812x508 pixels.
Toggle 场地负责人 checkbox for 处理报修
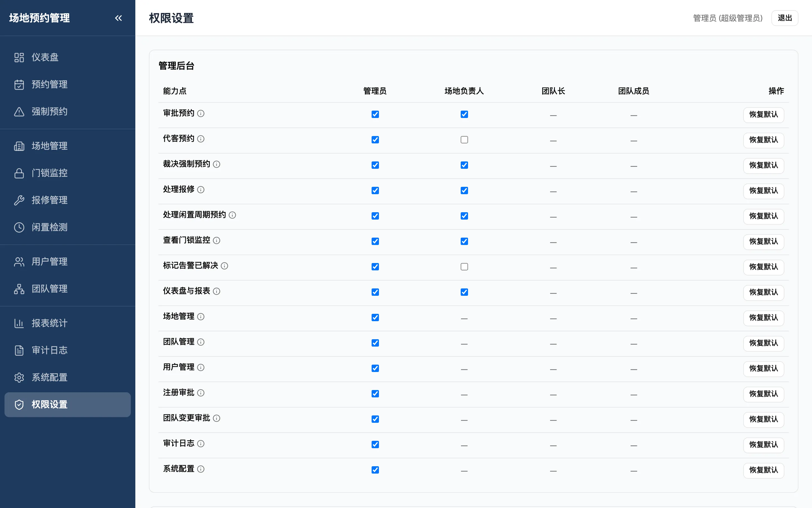[x=464, y=190]
